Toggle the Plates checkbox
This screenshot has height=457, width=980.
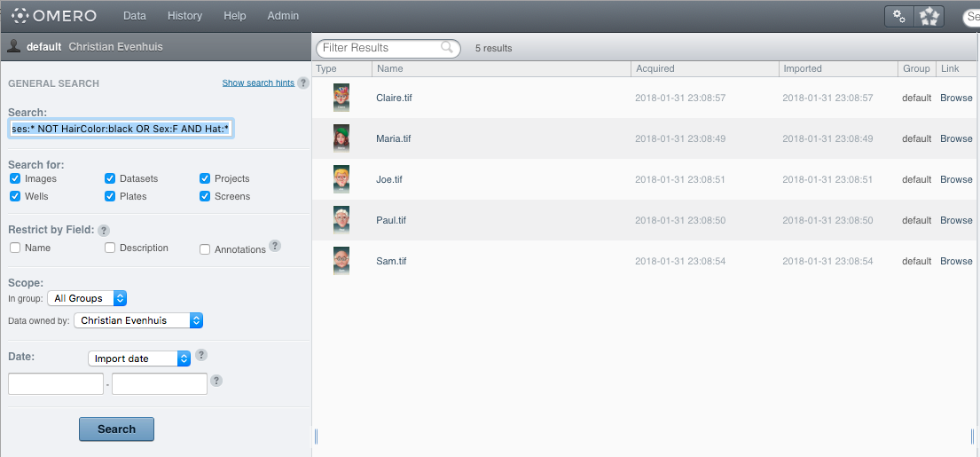point(110,196)
